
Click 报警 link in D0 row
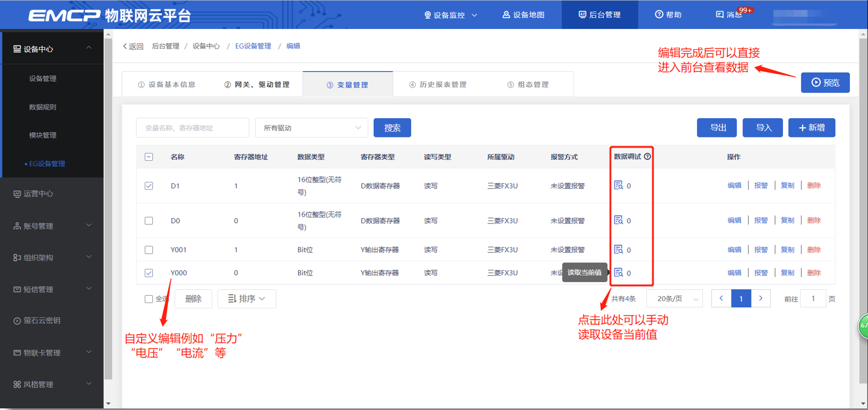[761, 220]
